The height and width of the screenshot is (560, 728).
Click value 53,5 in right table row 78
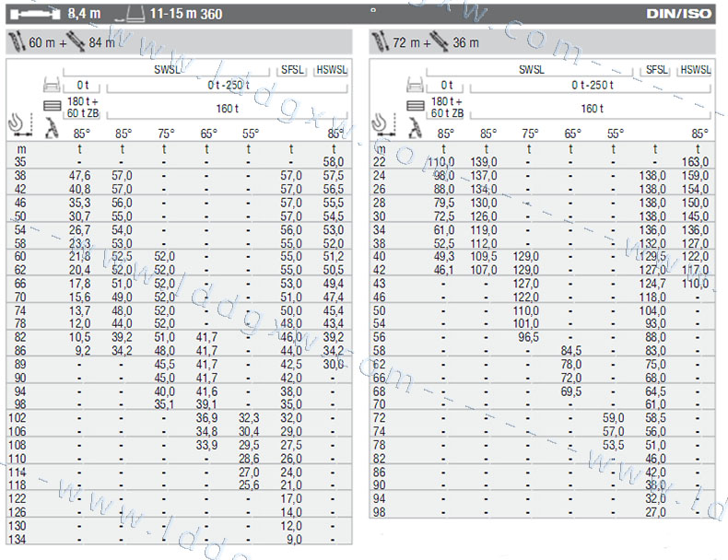614,445
